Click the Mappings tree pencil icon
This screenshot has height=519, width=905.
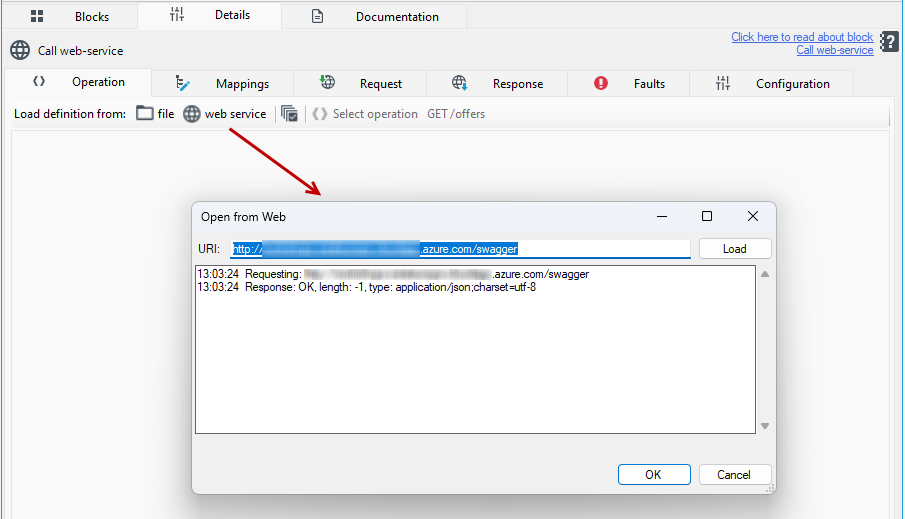182,83
